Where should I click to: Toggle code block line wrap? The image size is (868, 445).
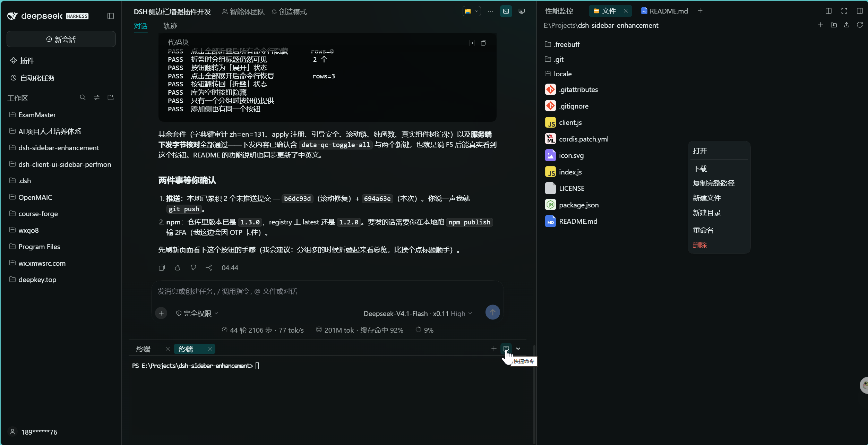(x=471, y=43)
